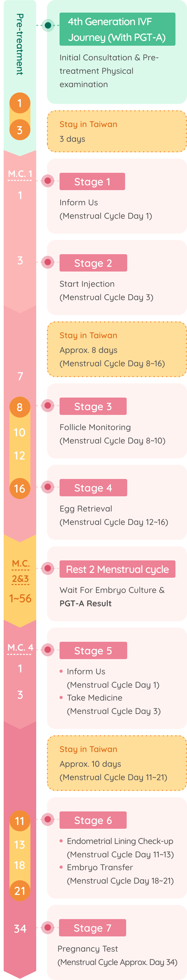Click the pink dot marker beside Stage 4

pyautogui.click(x=47, y=487)
